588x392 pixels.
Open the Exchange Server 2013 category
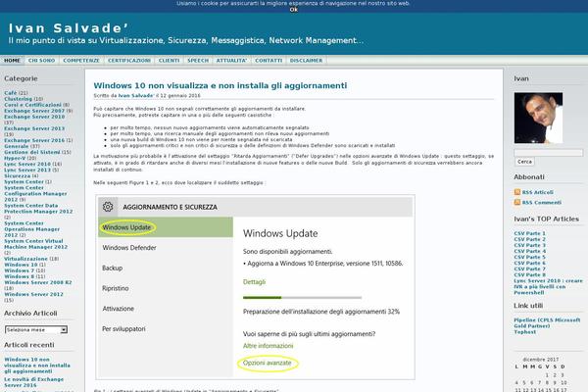click(x=34, y=128)
